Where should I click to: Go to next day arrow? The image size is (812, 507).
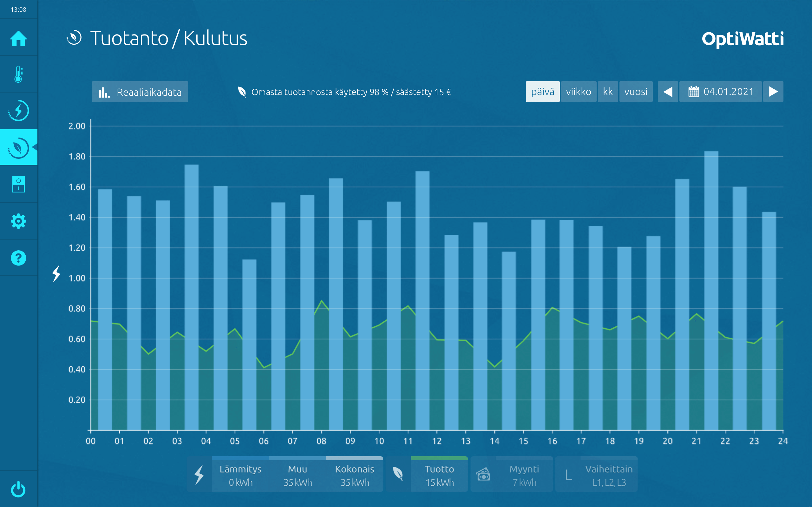point(773,92)
